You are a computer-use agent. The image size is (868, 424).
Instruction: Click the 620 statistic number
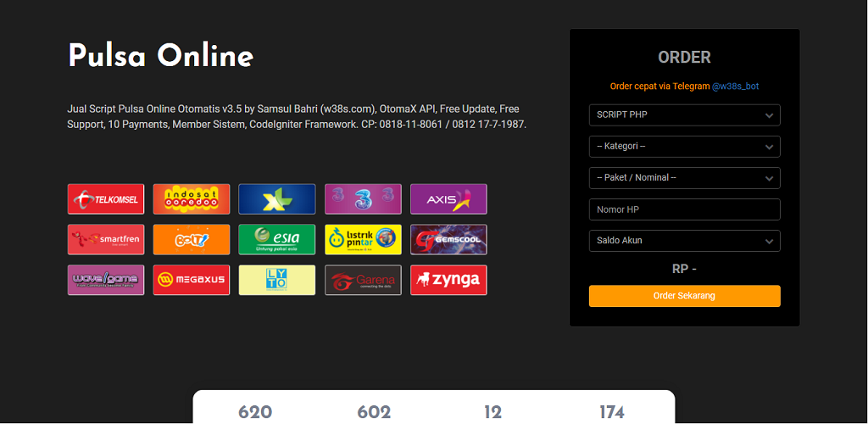pos(255,412)
